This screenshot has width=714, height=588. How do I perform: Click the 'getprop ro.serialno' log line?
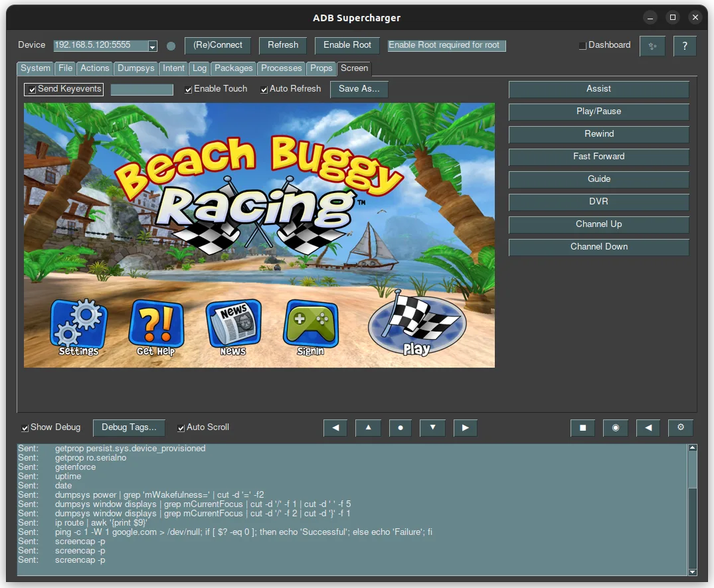click(90, 458)
